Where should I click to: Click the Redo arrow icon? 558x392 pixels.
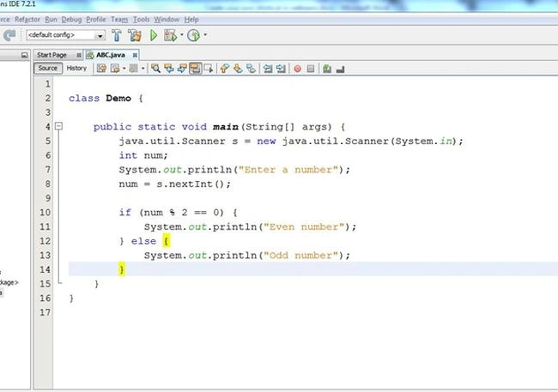click(x=9, y=35)
